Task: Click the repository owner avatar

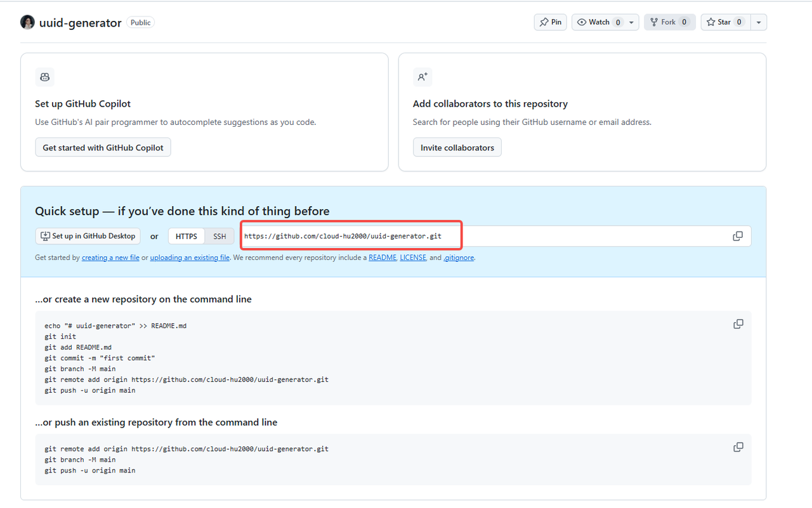Action: pyautogui.click(x=28, y=22)
